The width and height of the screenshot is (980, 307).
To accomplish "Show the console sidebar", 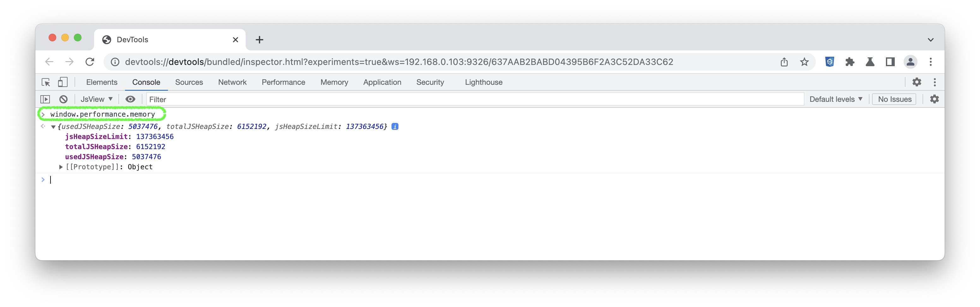I will (45, 100).
